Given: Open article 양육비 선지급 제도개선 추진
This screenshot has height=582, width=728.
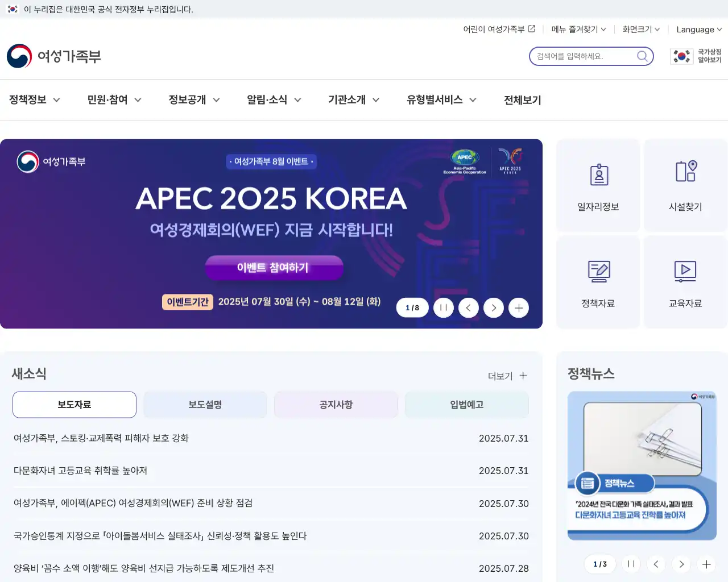Looking at the screenshot, I should coord(144,568).
